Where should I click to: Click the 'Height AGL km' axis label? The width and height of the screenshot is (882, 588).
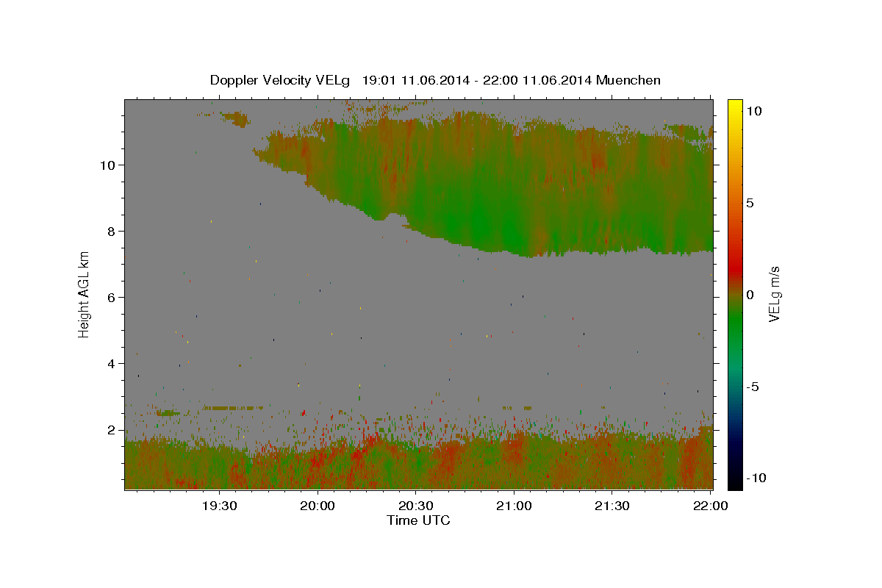pos(85,295)
